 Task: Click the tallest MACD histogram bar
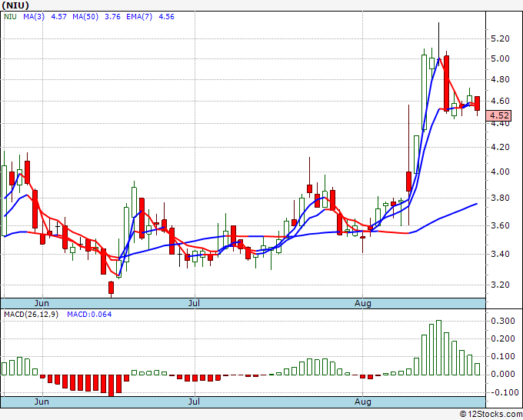click(438, 348)
